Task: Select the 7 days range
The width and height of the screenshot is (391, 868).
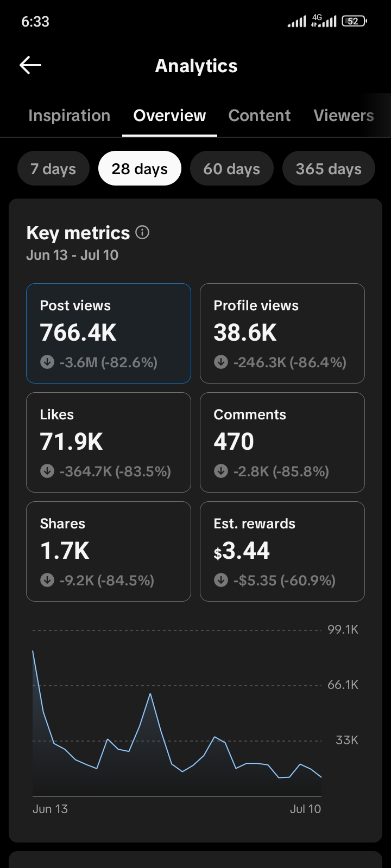Action: click(x=53, y=169)
